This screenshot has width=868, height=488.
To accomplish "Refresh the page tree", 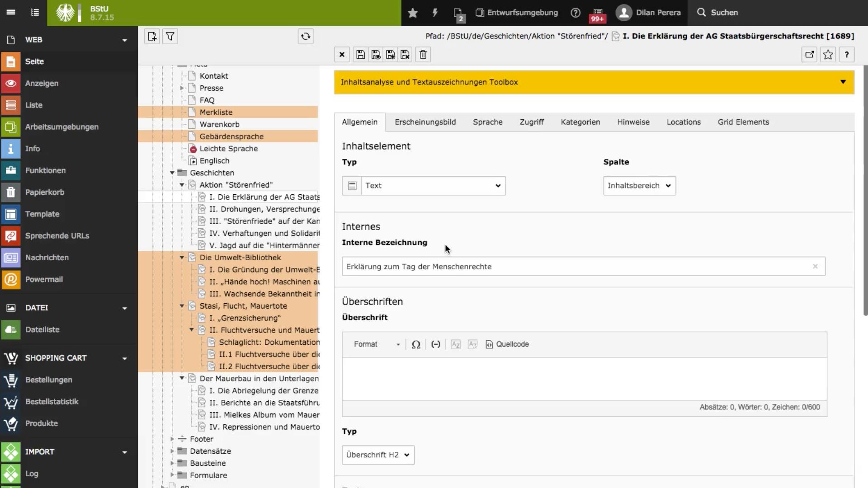I will [306, 36].
